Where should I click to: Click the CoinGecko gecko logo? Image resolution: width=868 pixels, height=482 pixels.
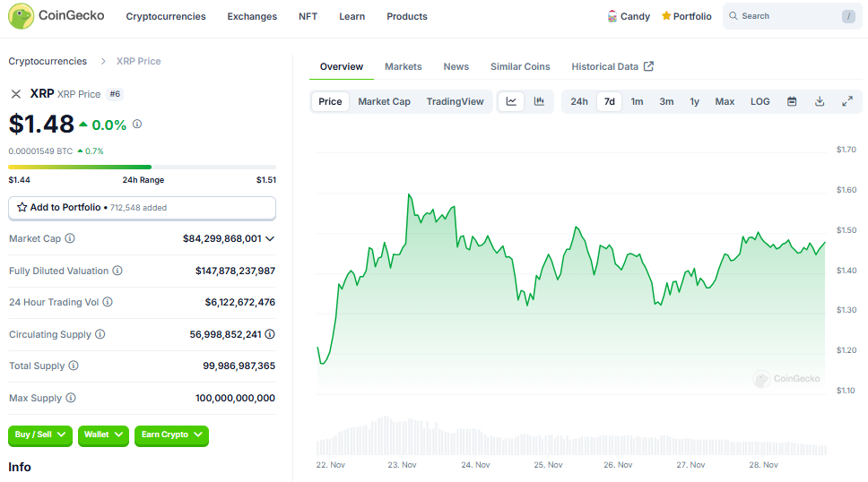(21, 16)
